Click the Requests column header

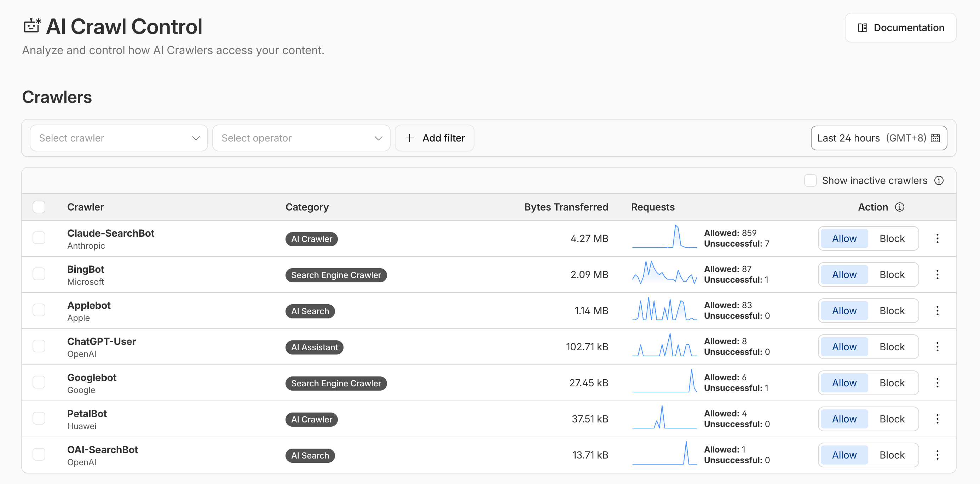tap(653, 207)
